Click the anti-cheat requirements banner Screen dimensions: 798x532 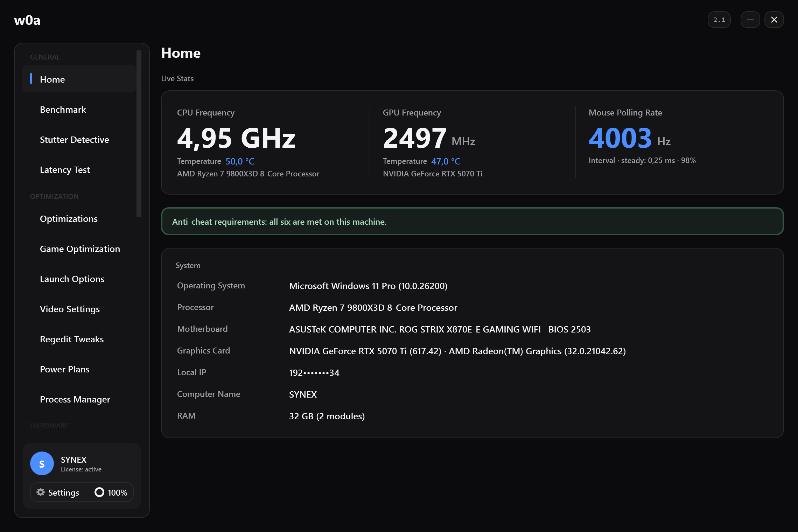[472, 221]
